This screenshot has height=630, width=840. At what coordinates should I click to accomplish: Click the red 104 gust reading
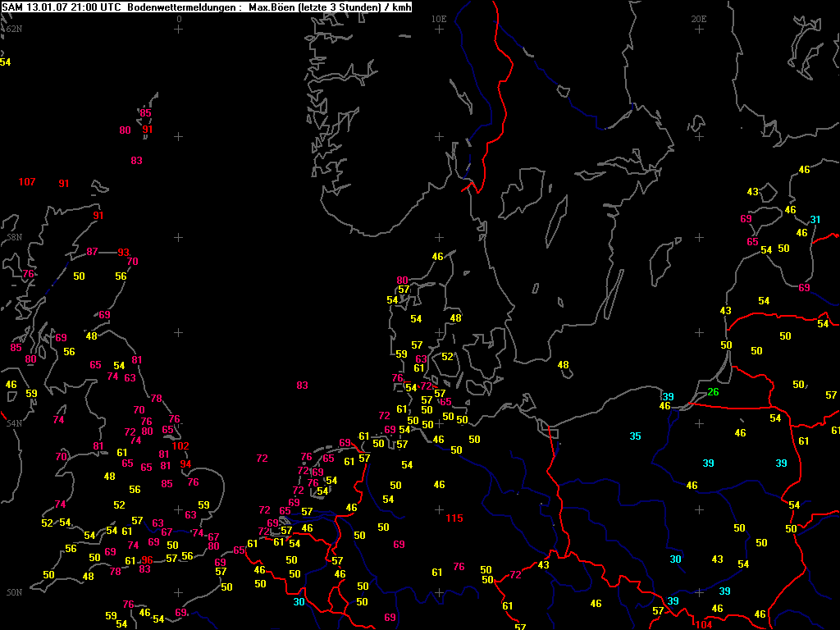703,625
